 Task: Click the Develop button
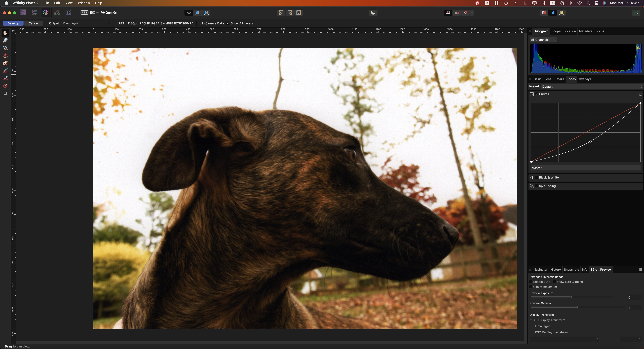[13, 23]
